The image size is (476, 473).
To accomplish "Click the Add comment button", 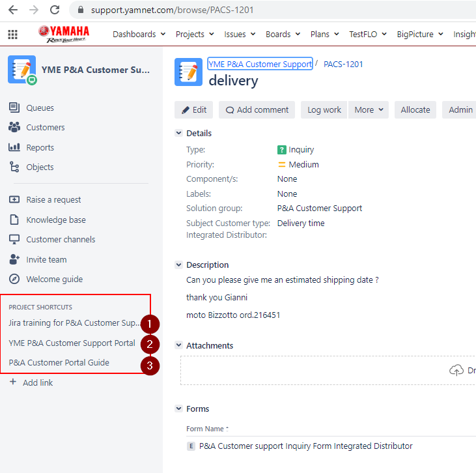I will 257,109.
